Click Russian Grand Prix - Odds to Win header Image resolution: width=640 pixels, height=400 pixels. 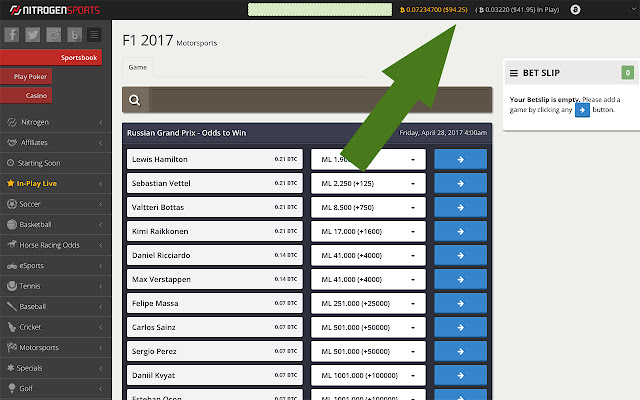(x=187, y=133)
